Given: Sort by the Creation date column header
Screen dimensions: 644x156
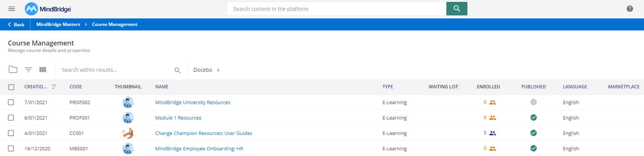Looking at the screenshot, I should pyautogui.click(x=36, y=86).
